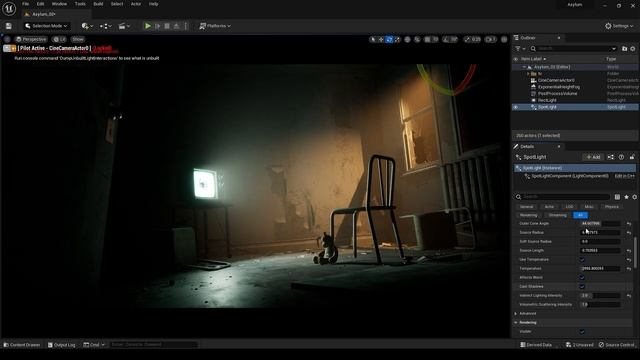The height and width of the screenshot is (360, 640).
Task: Open the blueprints toolbar icon dropdown
Action: (106, 26)
